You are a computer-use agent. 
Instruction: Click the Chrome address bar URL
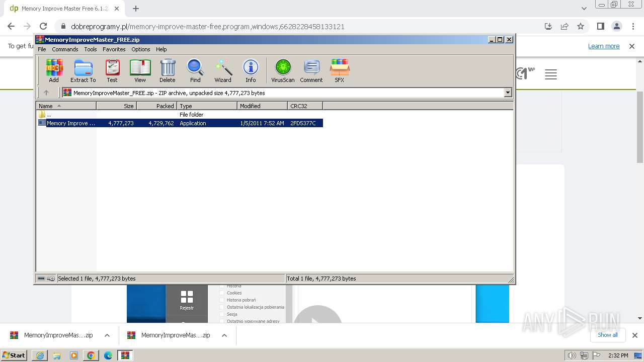[208, 27]
